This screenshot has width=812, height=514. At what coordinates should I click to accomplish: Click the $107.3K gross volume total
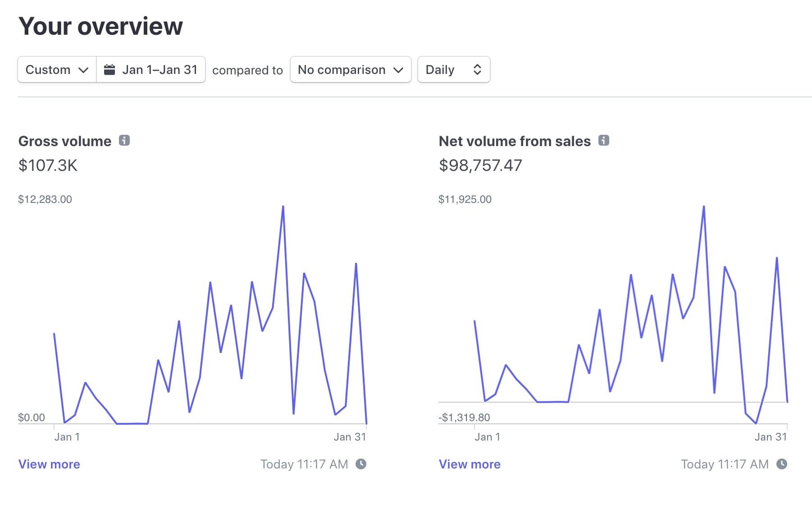(x=48, y=165)
